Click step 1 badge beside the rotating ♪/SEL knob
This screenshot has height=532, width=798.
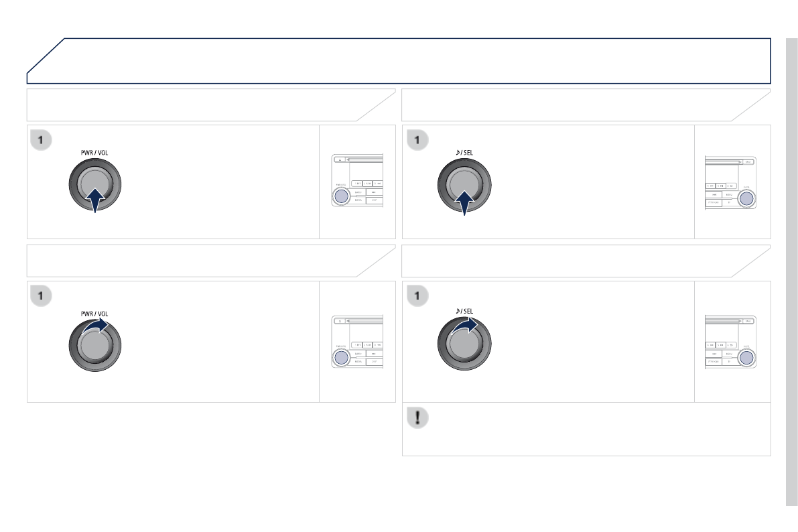[417, 295]
